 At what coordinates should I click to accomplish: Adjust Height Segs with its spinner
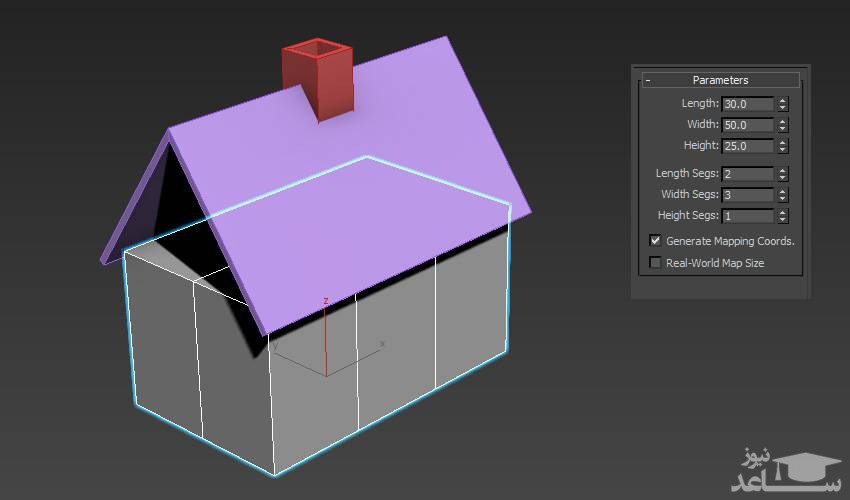click(782, 216)
